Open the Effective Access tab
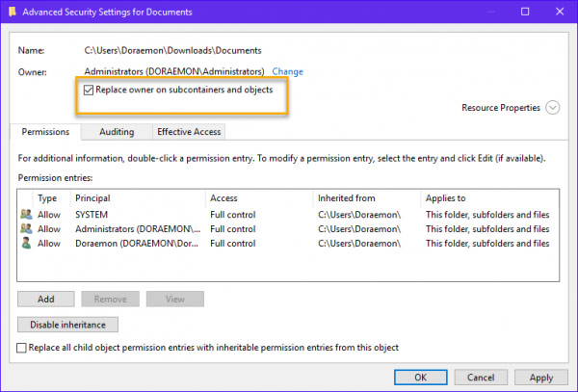 (x=189, y=132)
